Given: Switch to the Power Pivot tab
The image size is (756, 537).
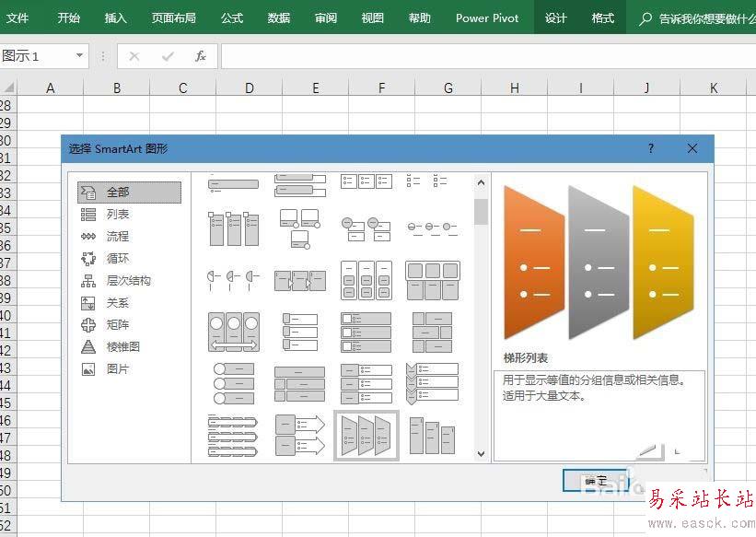Looking at the screenshot, I should 487,18.
